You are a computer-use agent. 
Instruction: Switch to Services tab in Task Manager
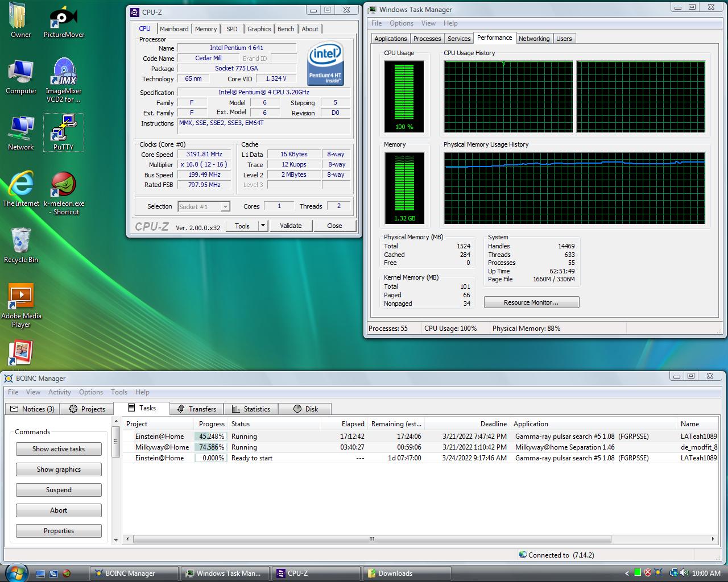click(459, 39)
